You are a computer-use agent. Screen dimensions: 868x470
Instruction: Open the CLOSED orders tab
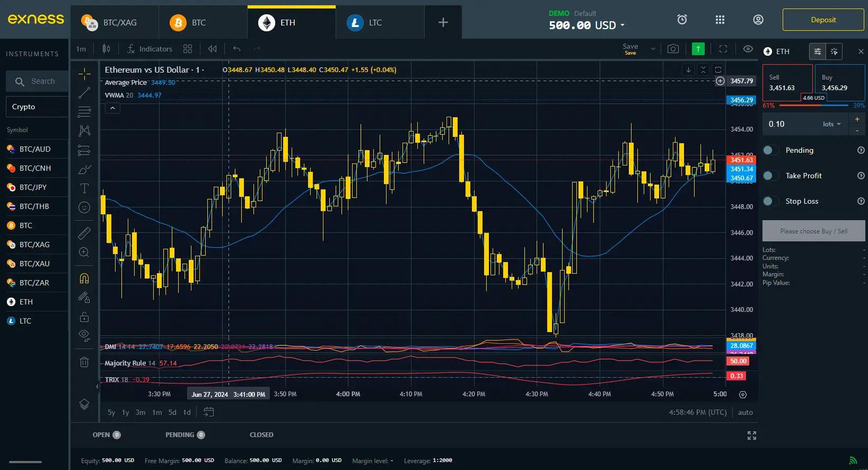pyautogui.click(x=261, y=434)
